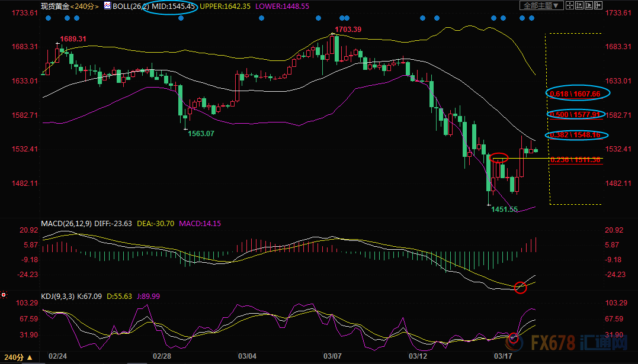Click the first blue news dot at top left
Image resolution: width=638 pixels, height=364 pixels.
coord(47,18)
